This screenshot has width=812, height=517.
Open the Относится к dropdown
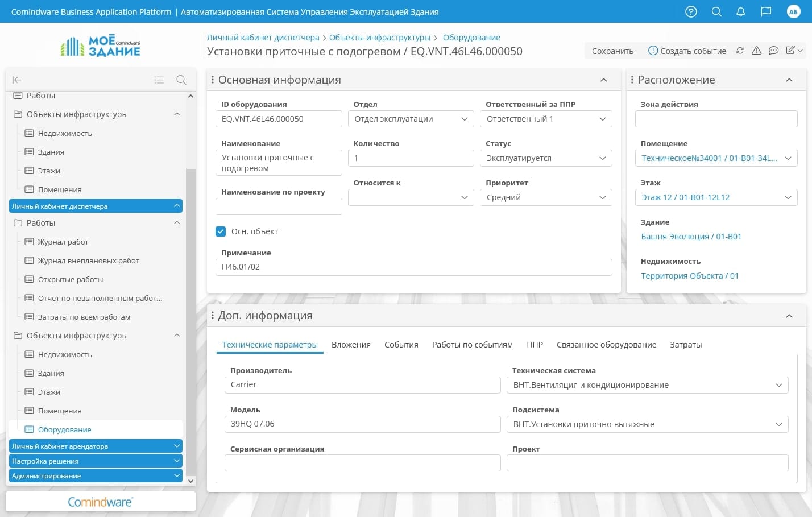tap(411, 197)
